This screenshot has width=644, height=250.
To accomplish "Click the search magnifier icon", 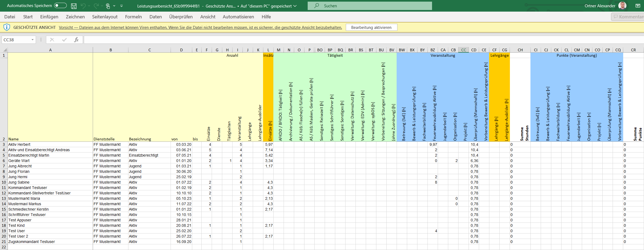I will coord(317,6).
